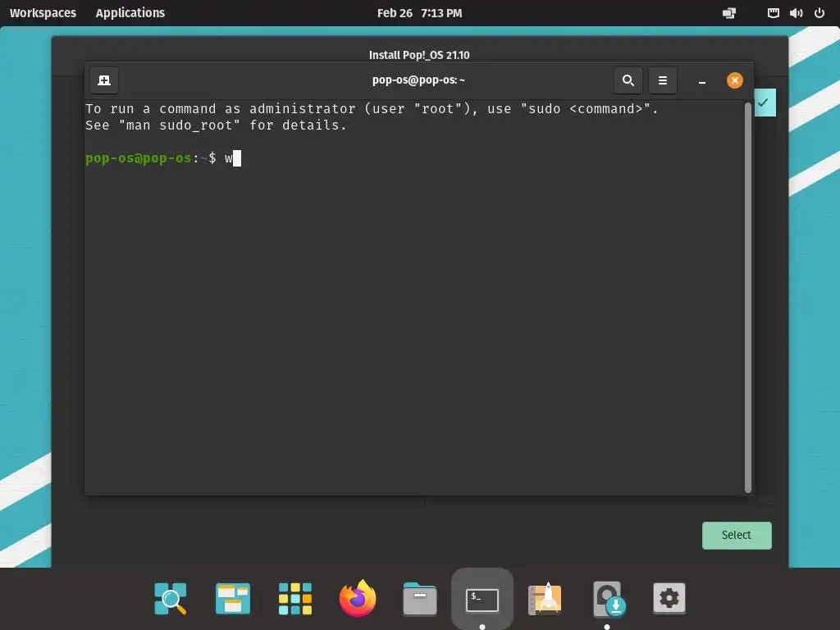This screenshot has width=840, height=630.
Task: Click the terminal prompt line
Action: pos(163,158)
